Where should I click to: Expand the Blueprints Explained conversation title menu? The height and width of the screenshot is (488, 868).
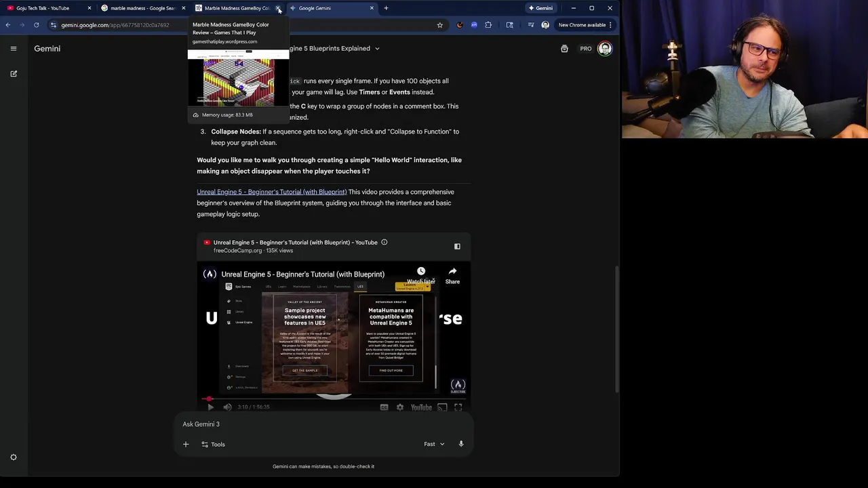tap(377, 49)
